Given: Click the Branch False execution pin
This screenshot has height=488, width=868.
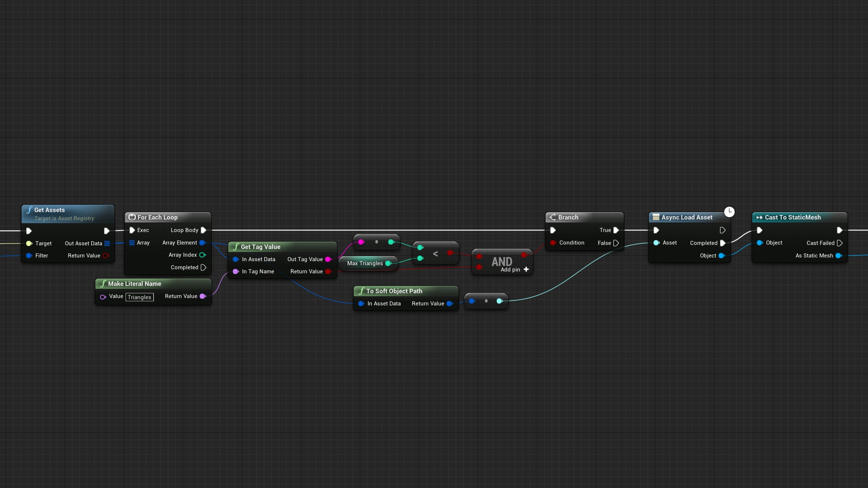Looking at the screenshot, I should coord(616,243).
